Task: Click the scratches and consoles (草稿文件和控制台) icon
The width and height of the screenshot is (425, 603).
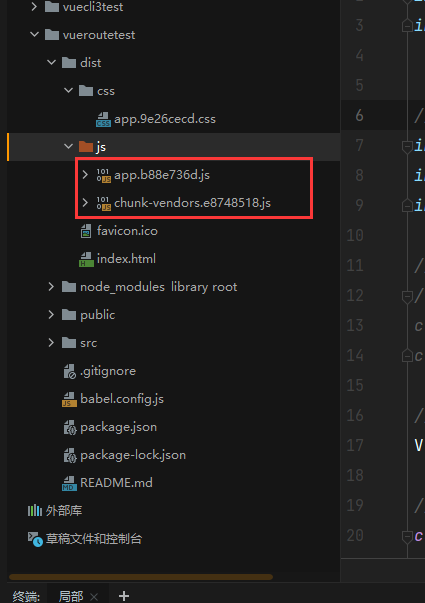Action: [x=35, y=539]
